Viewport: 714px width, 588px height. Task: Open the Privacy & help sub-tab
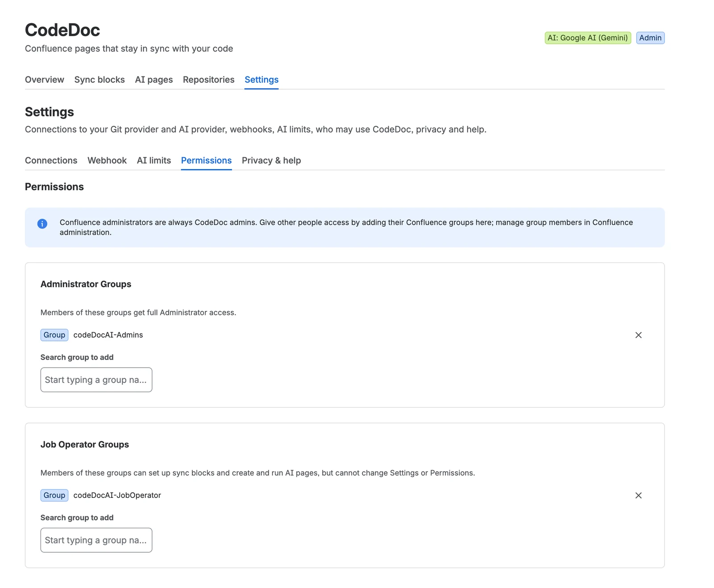coord(271,160)
